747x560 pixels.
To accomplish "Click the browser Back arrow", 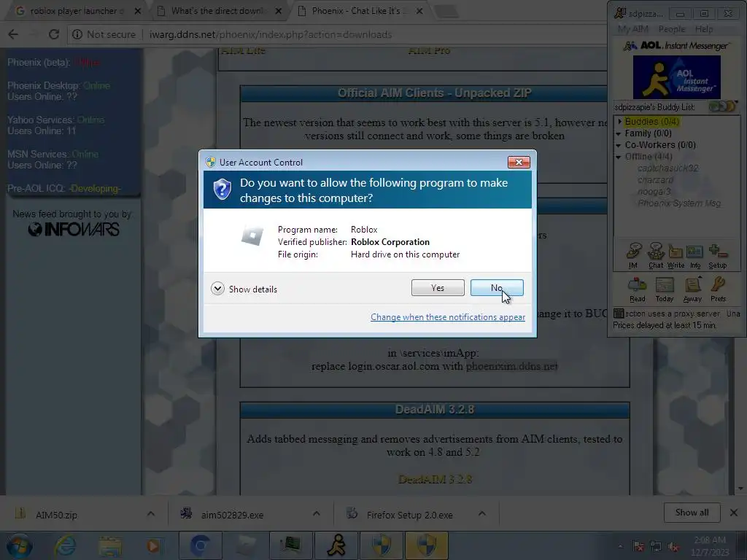I will pos(13,34).
